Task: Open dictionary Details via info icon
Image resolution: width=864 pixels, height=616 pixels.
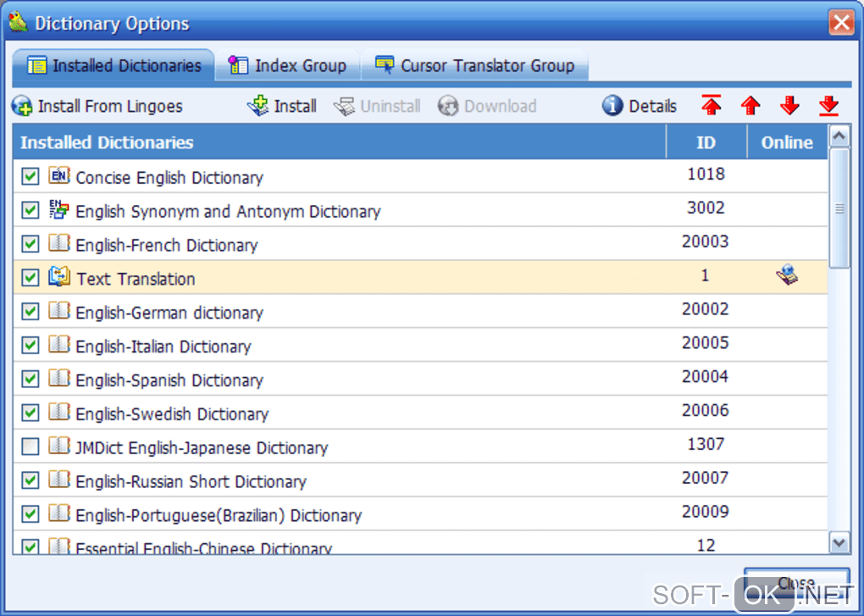Action: click(612, 105)
